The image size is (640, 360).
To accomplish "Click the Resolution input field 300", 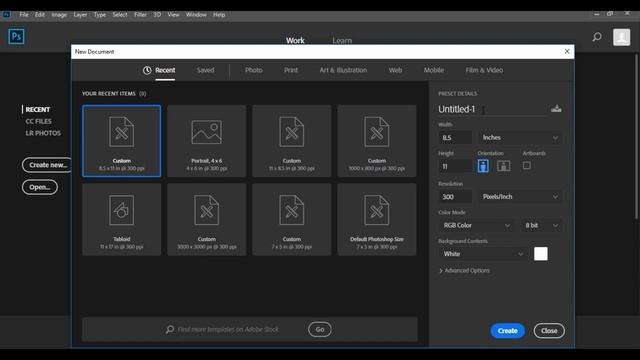I will [x=455, y=197].
